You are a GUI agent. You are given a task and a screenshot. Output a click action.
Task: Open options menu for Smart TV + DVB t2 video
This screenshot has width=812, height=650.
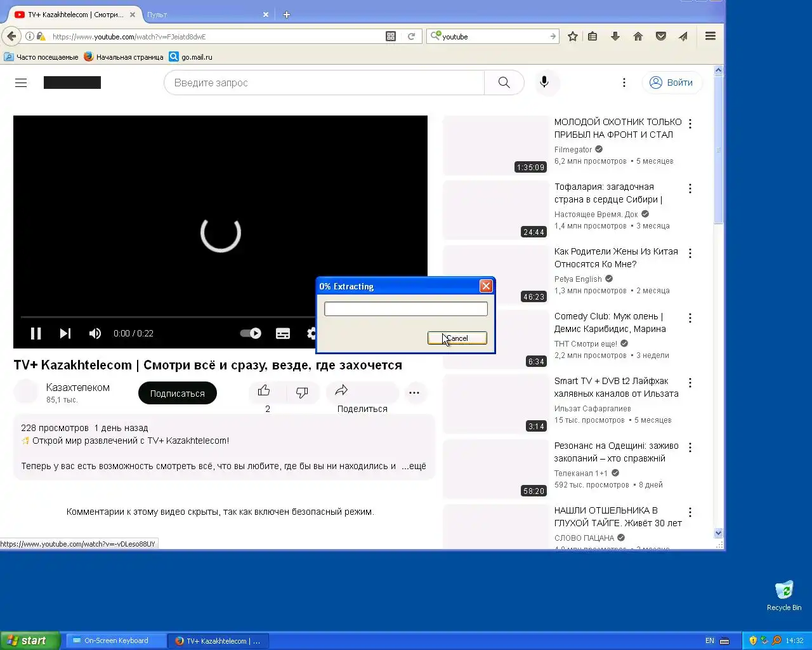690,383
